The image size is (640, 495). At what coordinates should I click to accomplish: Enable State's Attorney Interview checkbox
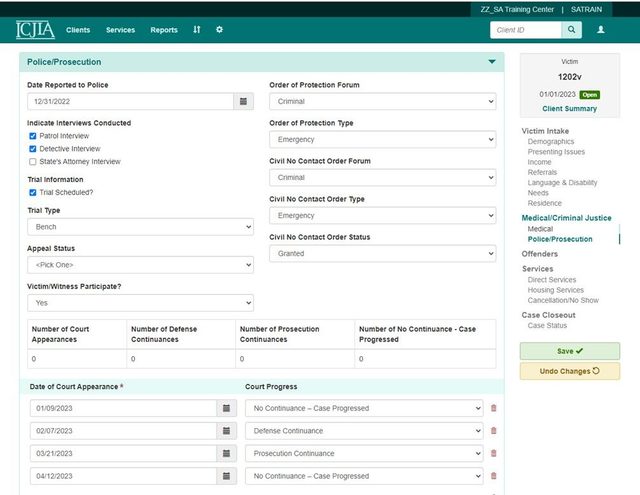(x=33, y=162)
